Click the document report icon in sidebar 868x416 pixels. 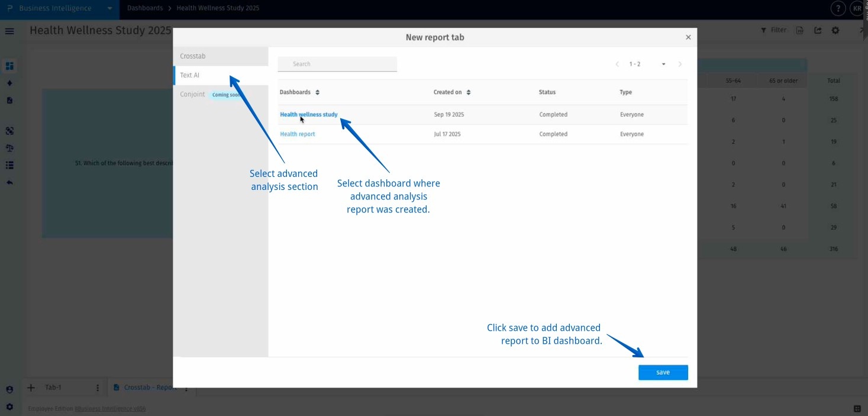9,100
